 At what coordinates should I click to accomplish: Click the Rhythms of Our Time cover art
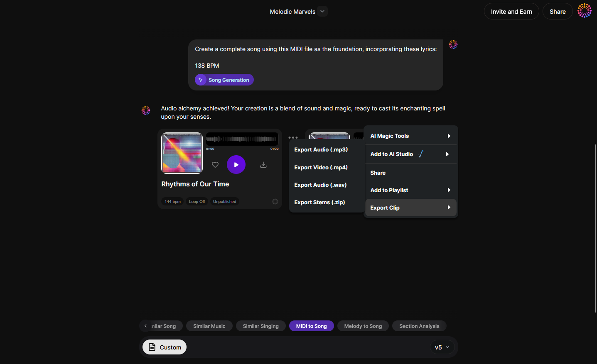tap(182, 153)
